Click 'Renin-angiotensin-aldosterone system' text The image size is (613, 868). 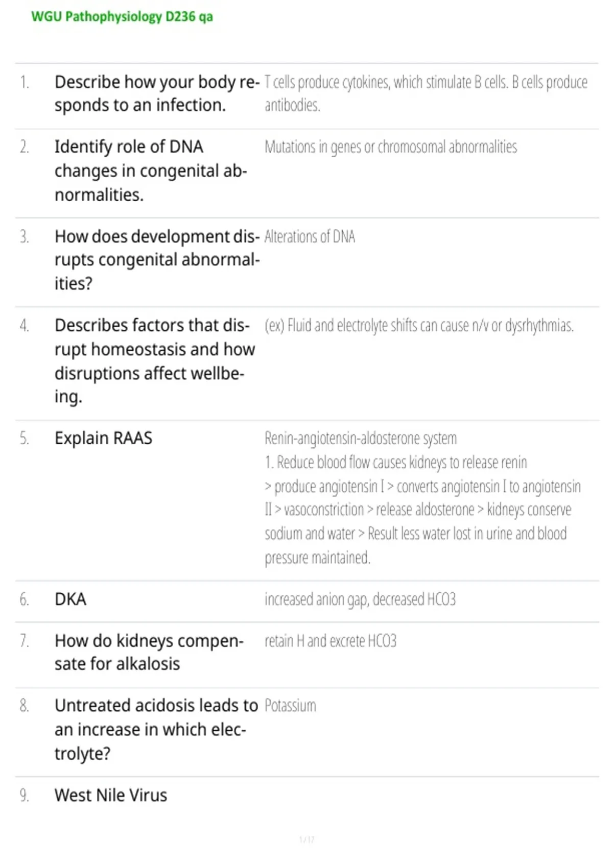(x=361, y=439)
